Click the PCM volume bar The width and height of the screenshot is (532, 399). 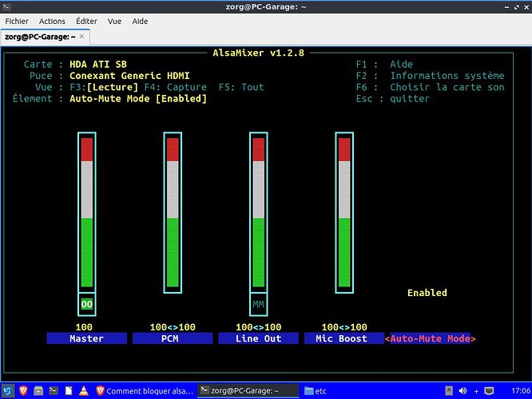(x=173, y=212)
